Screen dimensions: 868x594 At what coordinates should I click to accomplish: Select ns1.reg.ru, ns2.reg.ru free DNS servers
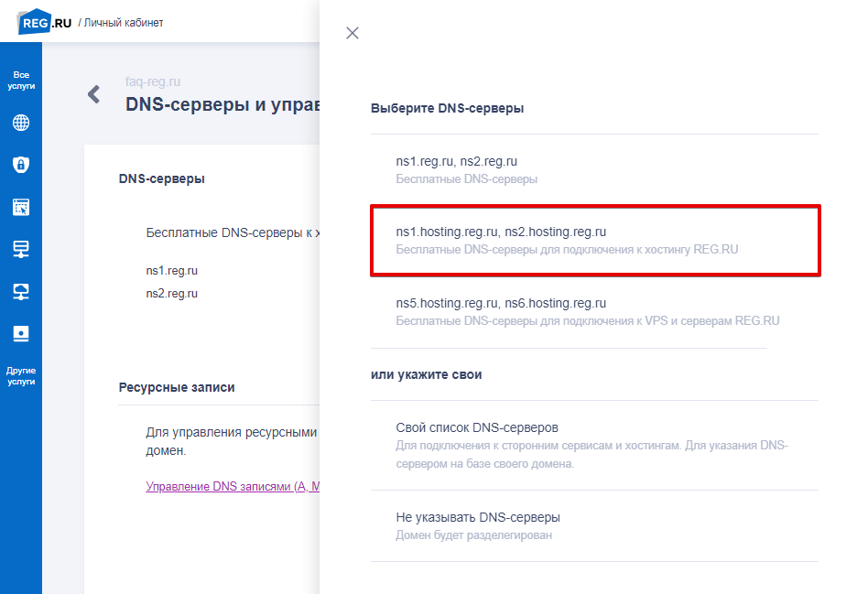(x=594, y=170)
